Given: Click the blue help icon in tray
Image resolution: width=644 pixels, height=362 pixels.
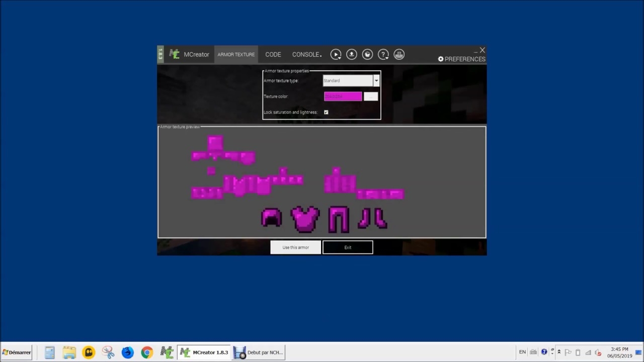Looking at the screenshot, I should 544,352.
